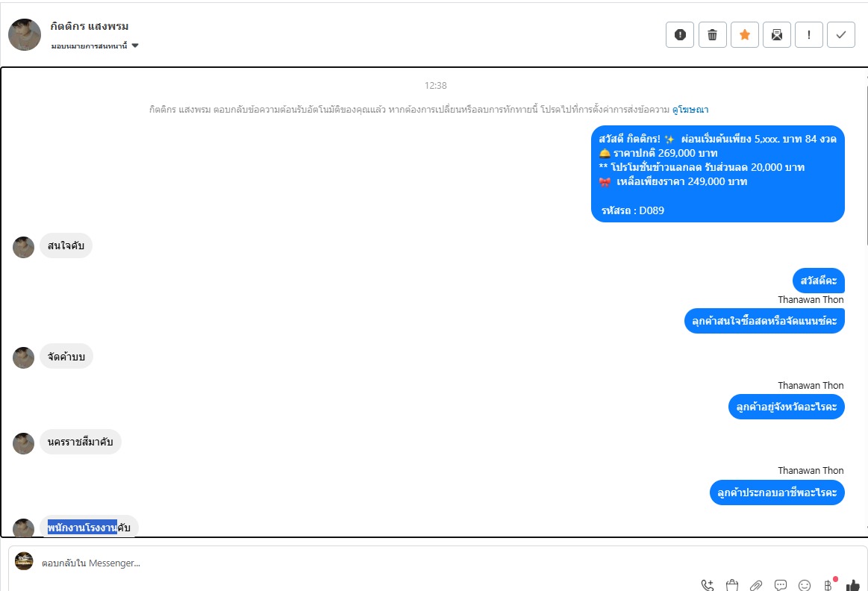Mark conversation as spam with octagon icon

pyautogui.click(x=680, y=35)
